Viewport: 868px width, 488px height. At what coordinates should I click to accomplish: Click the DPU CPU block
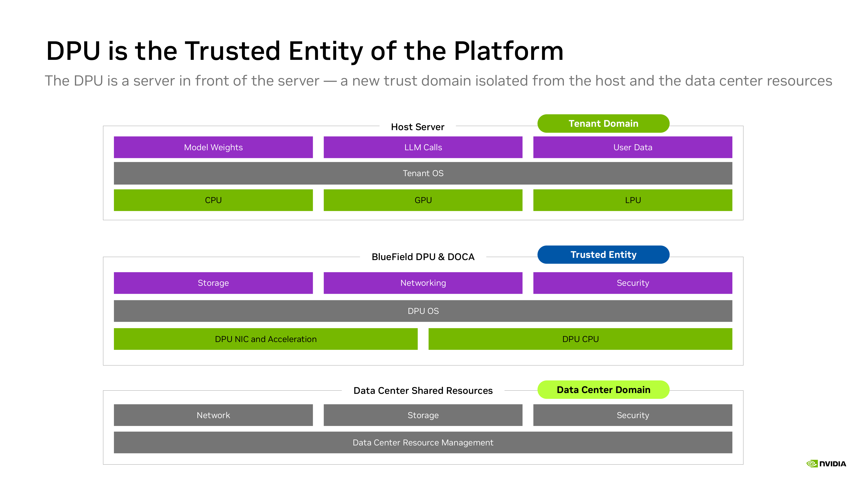pyautogui.click(x=580, y=339)
